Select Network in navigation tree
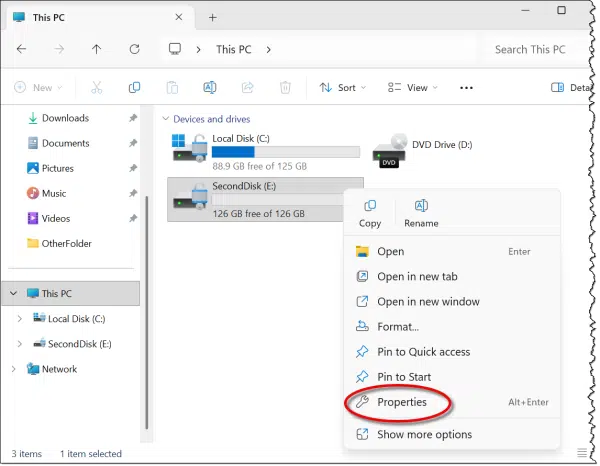 52,369
